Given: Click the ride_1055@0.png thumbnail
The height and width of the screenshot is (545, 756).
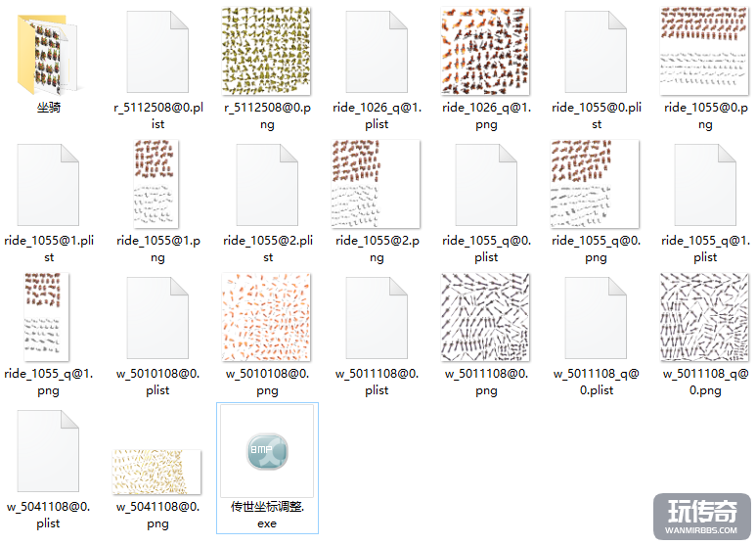Looking at the screenshot, I should coord(704,51).
